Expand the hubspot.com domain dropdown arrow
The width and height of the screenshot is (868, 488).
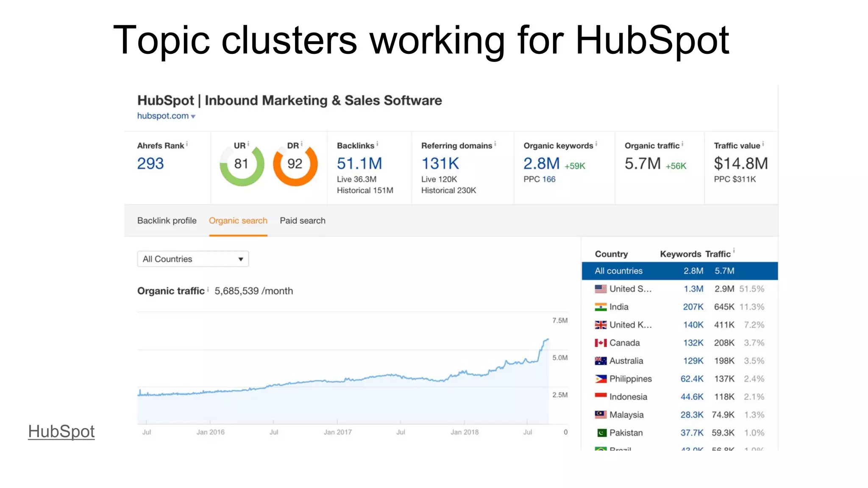pos(193,116)
